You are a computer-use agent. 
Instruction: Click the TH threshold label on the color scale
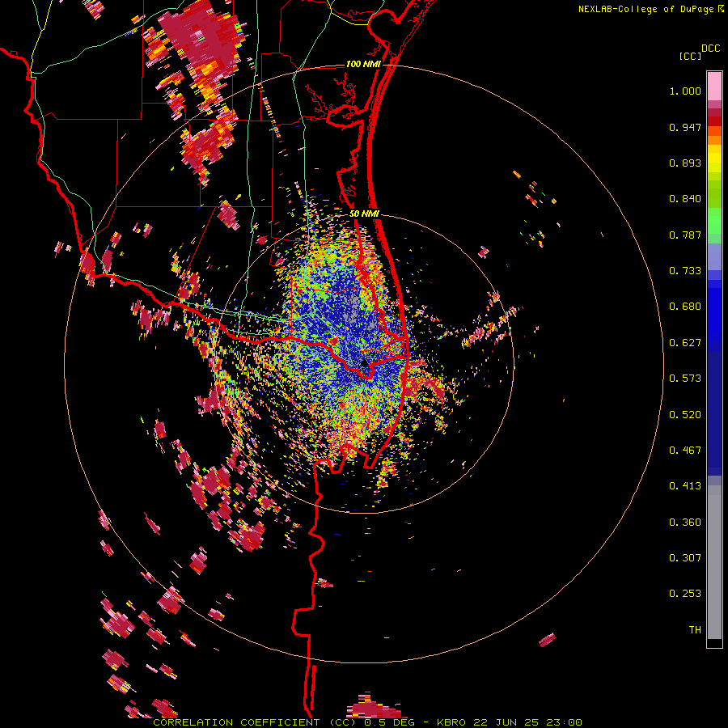pyautogui.click(x=695, y=630)
